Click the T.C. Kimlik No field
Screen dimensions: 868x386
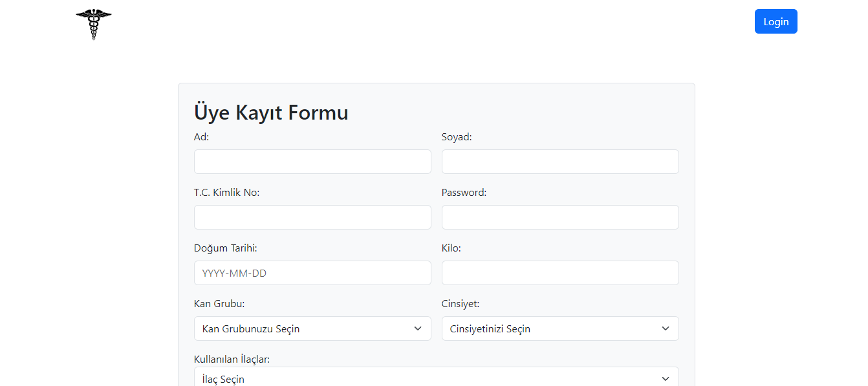pos(312,217)
